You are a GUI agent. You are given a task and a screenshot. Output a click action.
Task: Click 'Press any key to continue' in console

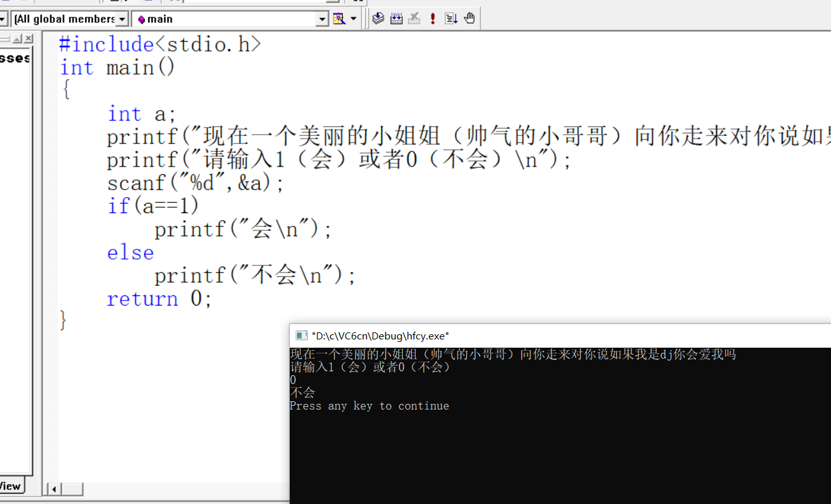(369, 406)
